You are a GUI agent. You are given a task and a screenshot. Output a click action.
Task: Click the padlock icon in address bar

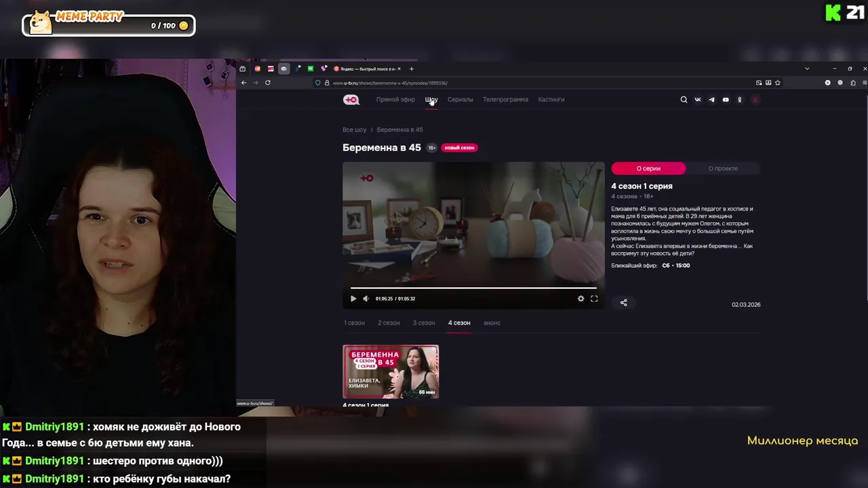[326, 83]
